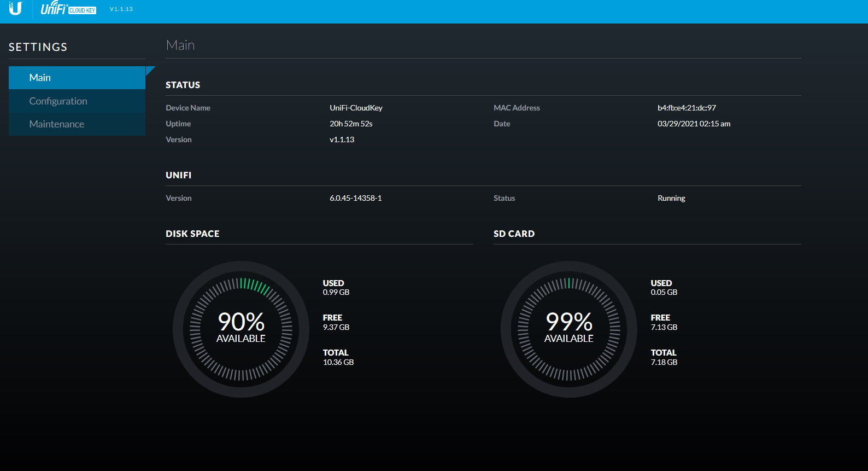868x471 pixels.
Task: Click the SD card total 7.18 GB value
Action: [x=664, y=362]
